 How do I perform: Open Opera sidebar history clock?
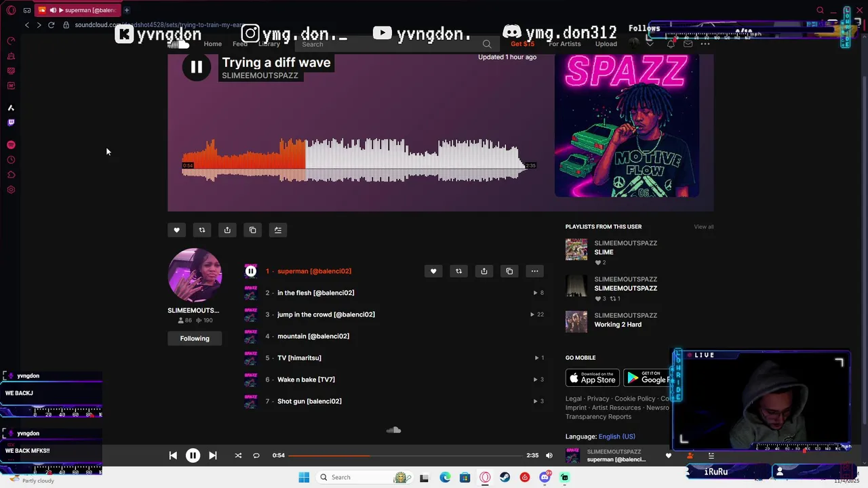(11, 160)
